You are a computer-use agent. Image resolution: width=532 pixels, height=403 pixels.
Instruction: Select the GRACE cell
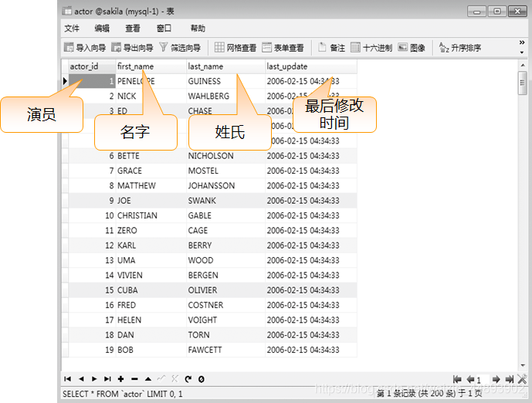(151, 171)
